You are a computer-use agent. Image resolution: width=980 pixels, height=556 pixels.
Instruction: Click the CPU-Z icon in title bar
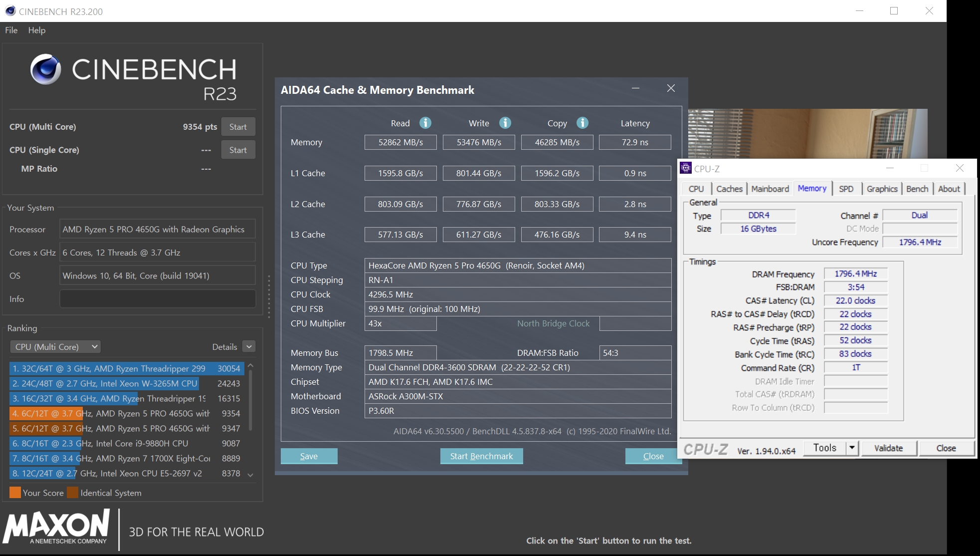click(686, 168)
